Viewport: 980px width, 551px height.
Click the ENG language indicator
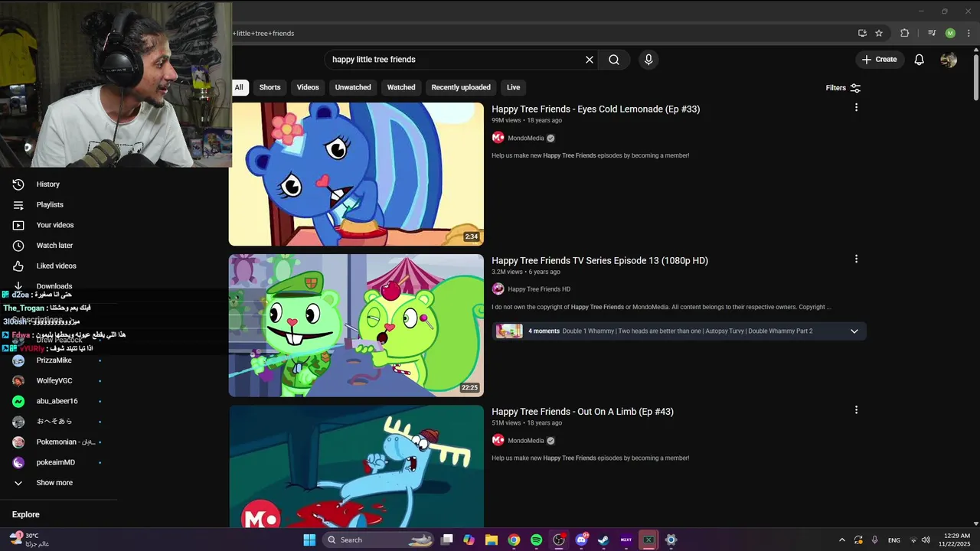pos(893,540)
